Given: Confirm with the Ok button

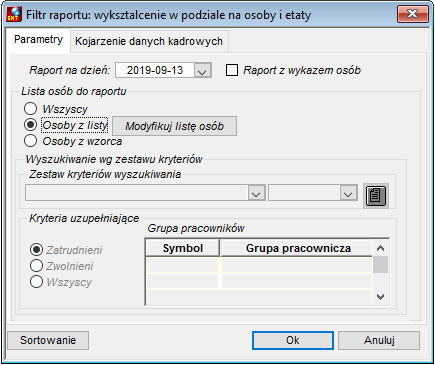Looking at the screenshot, I should [x=293, y=340].
